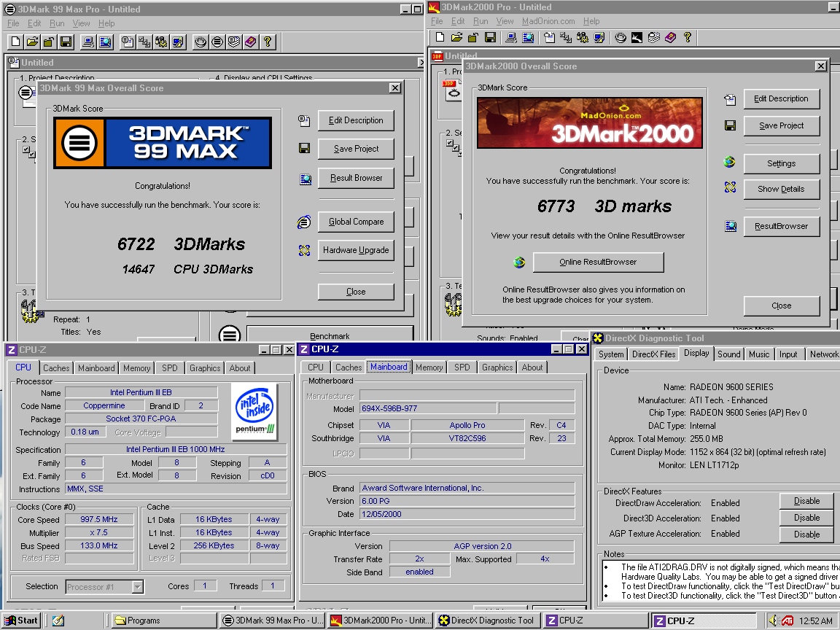This screenshot has width=840, height=630.
Task: Click the document icon beside Edit Description in 3DMark 99 dialog
Action: coord(304,120)
